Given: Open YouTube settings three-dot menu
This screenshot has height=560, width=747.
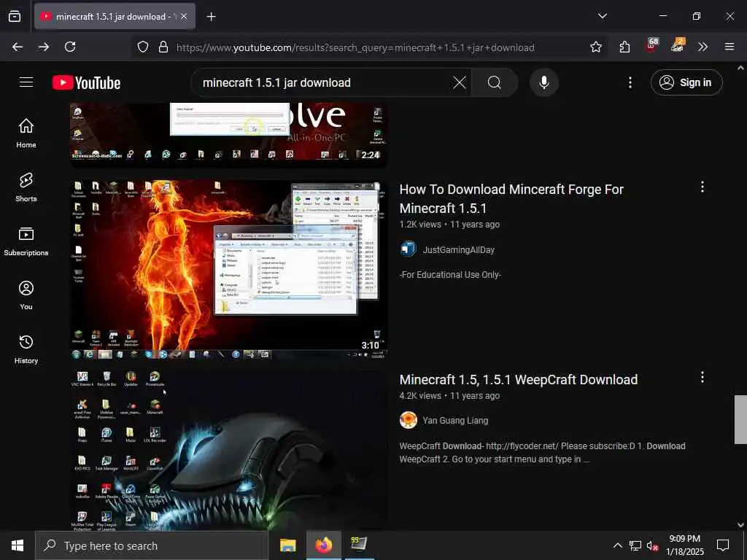Looking at the screenshot, I should tap(630, 82).
